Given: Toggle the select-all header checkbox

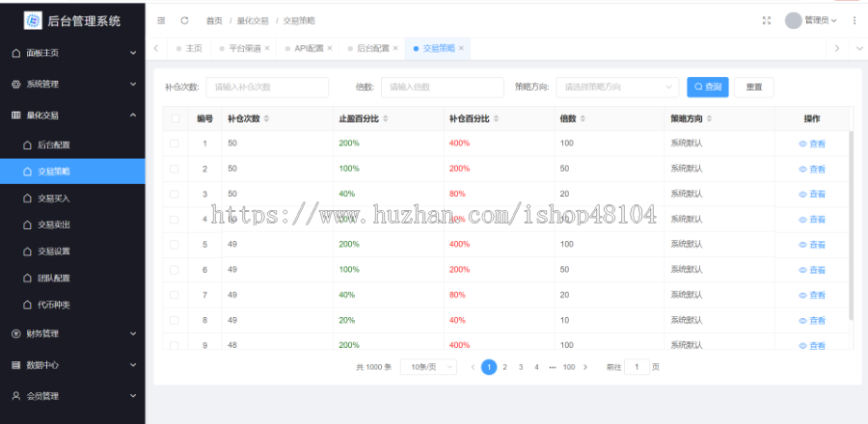Looking at the screenshot, I should click(x=176, y=119).
